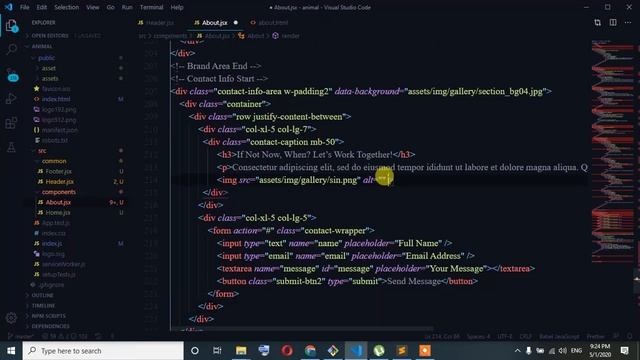Open File Explorer from the taskbar
640x360 pixels.
coord(241,351)
